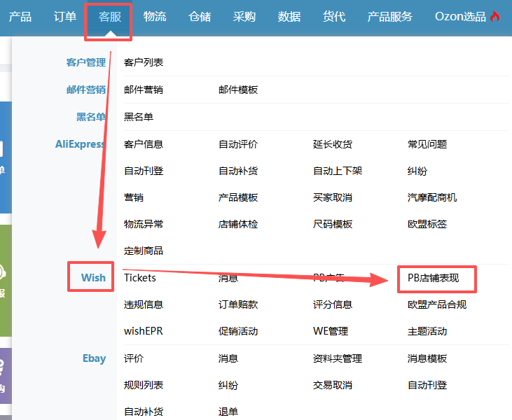Open 邮件模板 link
512x420 pixels.
(238, 90)
